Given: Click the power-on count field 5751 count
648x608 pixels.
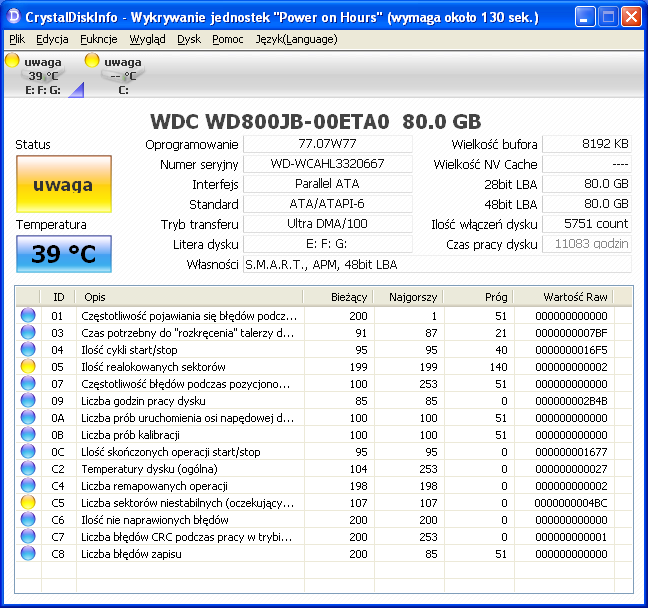Looking at the screenshot, I should (x=586, y=224).
